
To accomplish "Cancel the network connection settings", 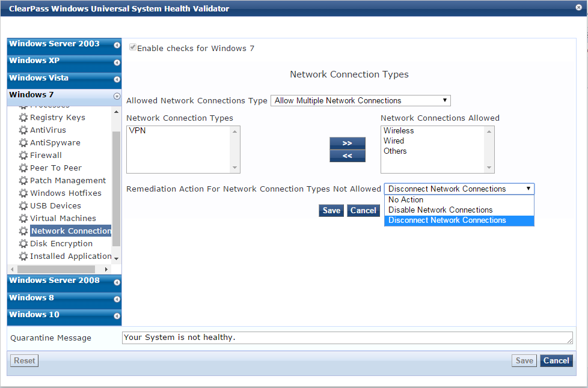I will pyautogui.click(x=363, y=210).
